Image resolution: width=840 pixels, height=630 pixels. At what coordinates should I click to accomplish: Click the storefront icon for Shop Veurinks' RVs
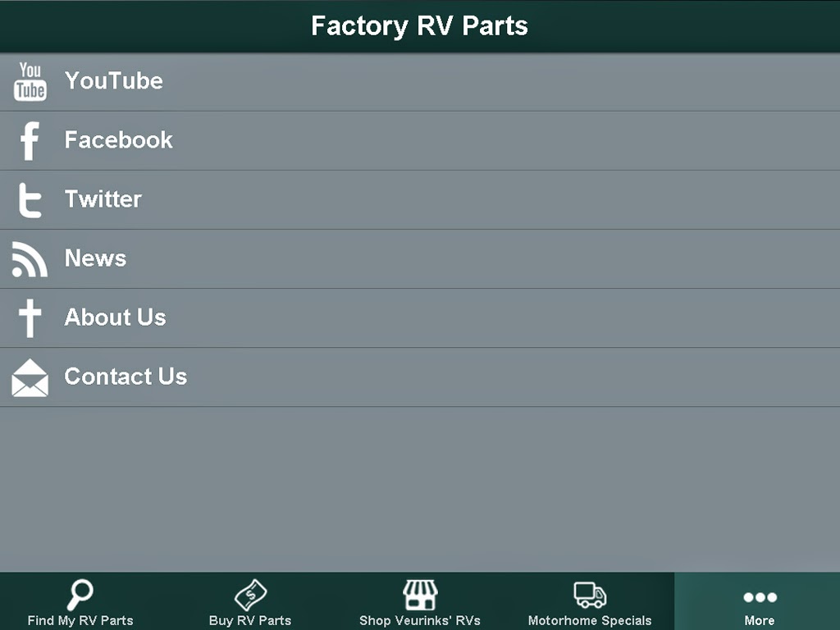click(x=420, y=595)
